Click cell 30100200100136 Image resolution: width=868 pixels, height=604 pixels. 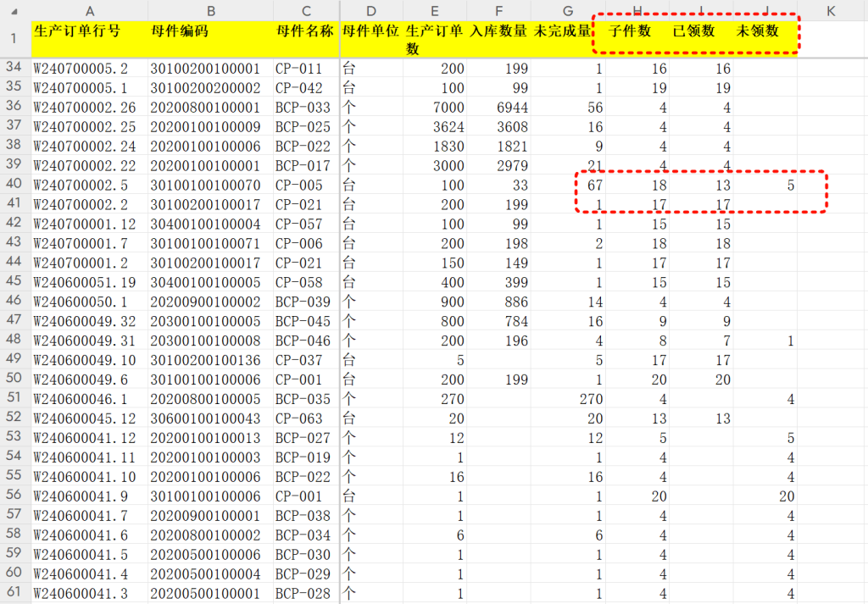tap(211, 360)
